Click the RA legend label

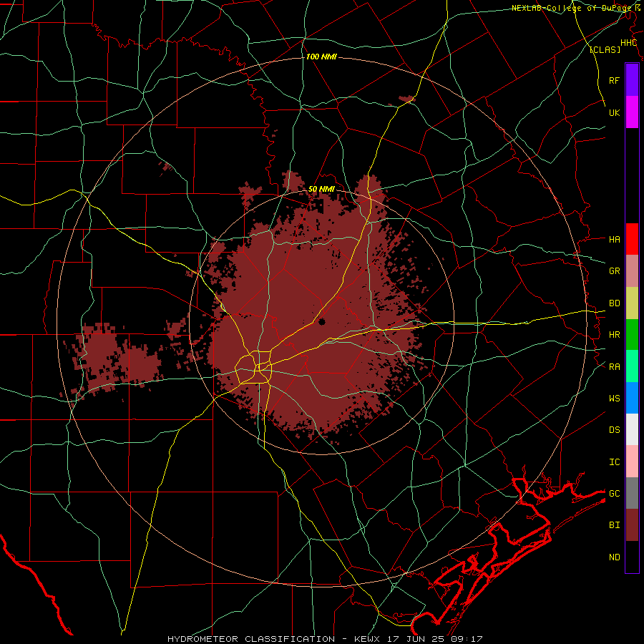614,366
